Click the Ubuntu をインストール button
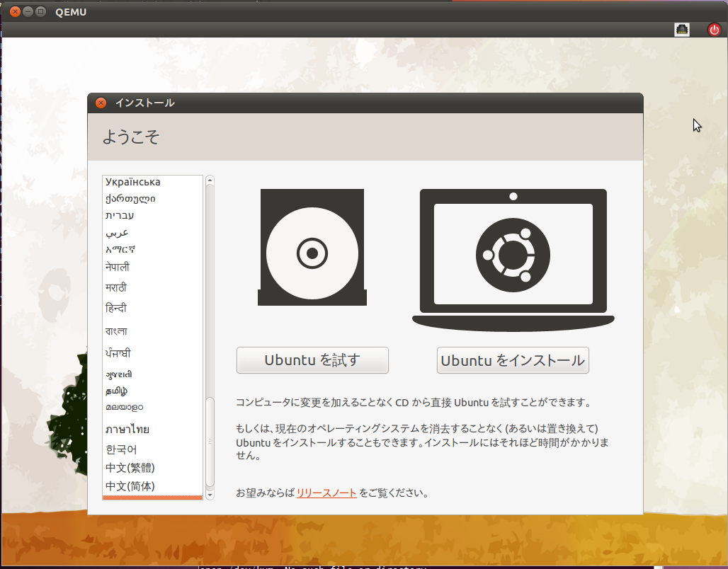The image size is (728, 569). [513, 360]
